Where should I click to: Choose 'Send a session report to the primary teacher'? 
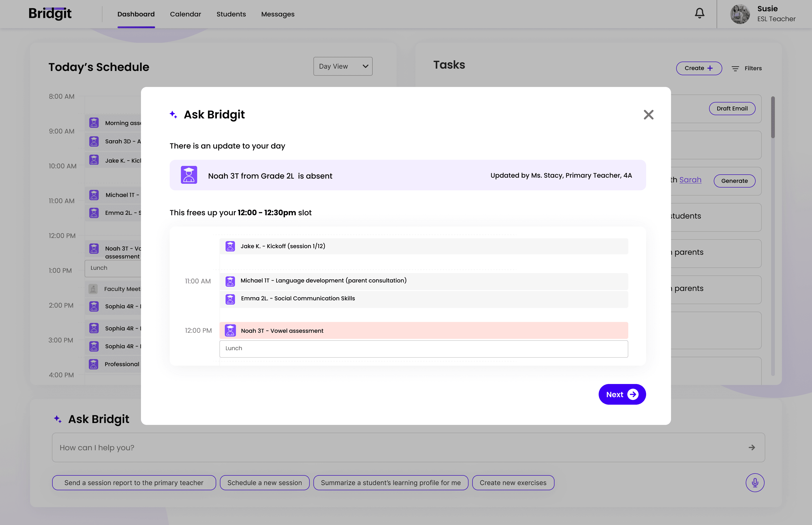click(x=134, y=482)
